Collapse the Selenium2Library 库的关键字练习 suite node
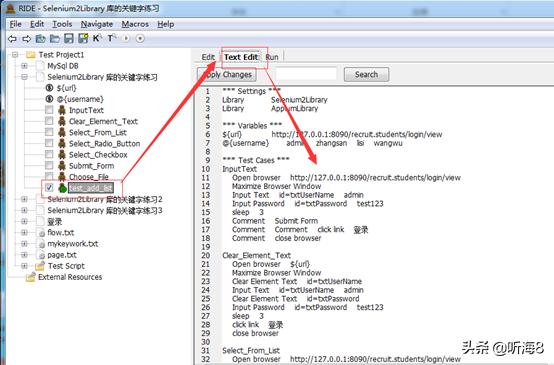The height and width of the screenshot is (365, 554). (x=24, y=77)
